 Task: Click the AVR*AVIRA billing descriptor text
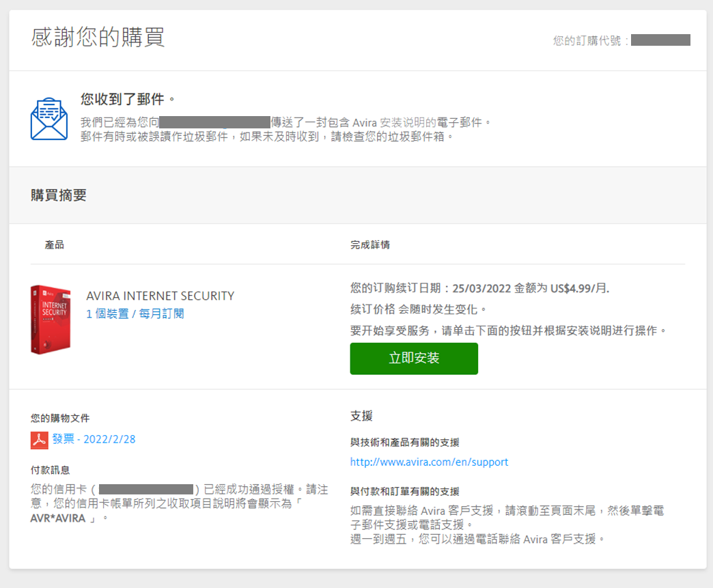[x=58, y=518]
